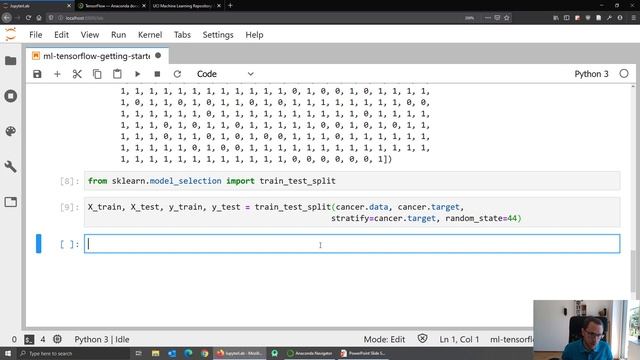Open the File menu

coord(36,35)
